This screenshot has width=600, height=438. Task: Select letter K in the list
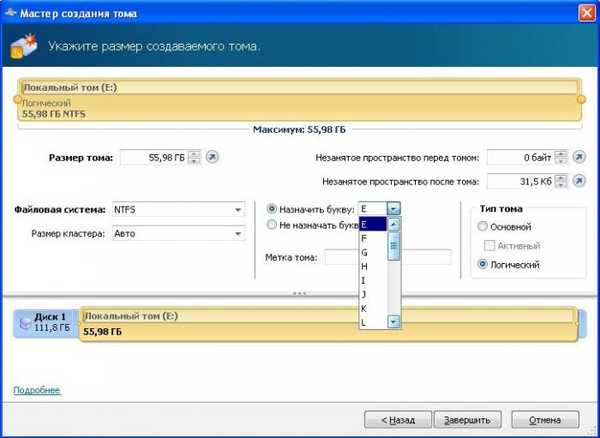tap(373, 308)
